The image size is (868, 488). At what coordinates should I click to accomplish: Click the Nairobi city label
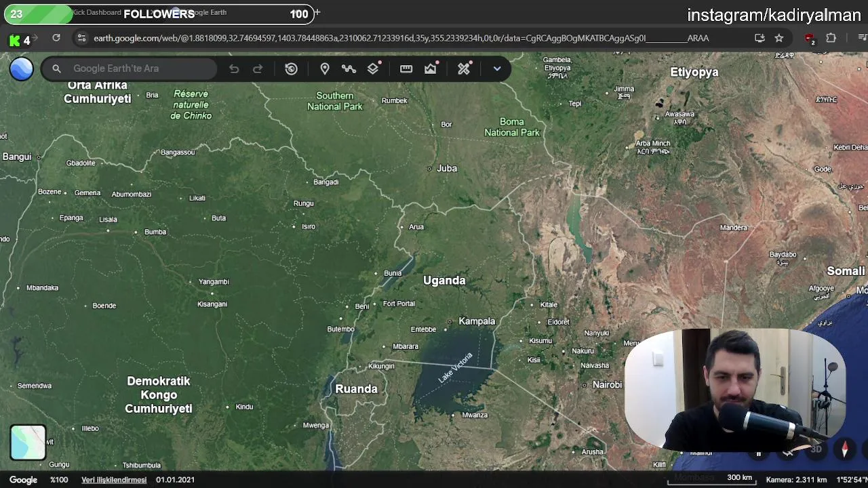click(607, 385)
